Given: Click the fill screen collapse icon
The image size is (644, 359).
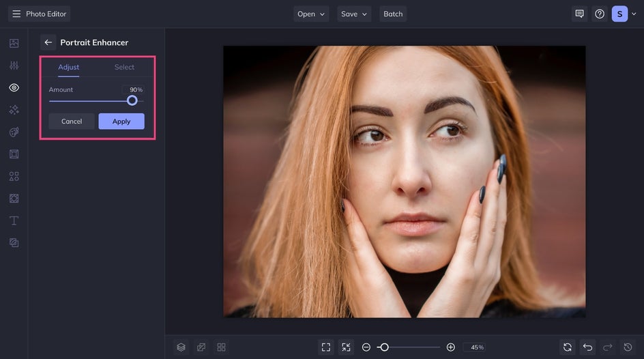Looking at the screenshot, I should (347, 347).
